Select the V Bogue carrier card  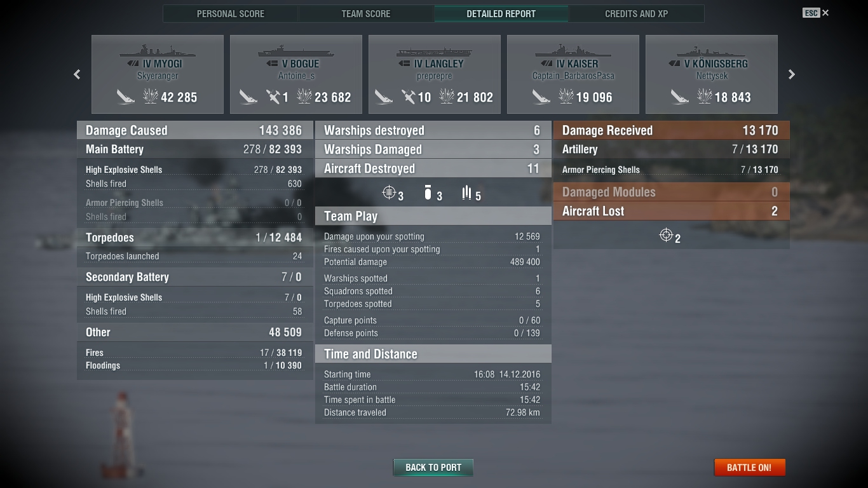pyautogui.click(x=296, y=74)
